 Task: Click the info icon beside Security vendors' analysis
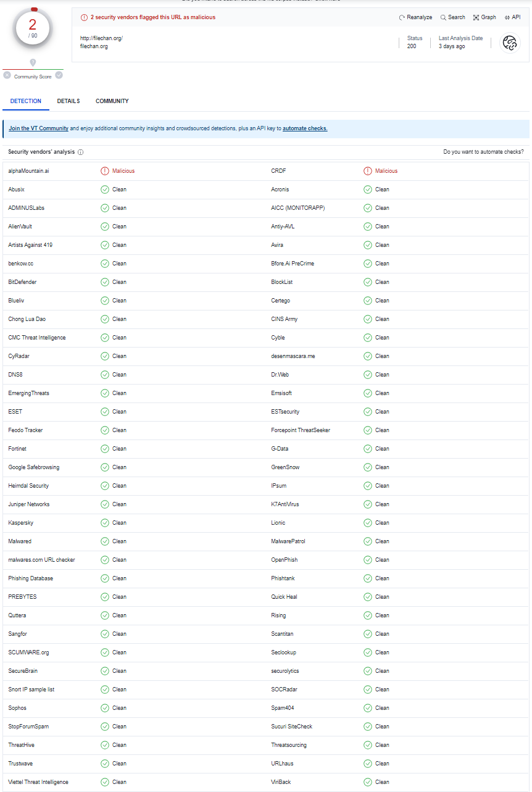[81, 152]
